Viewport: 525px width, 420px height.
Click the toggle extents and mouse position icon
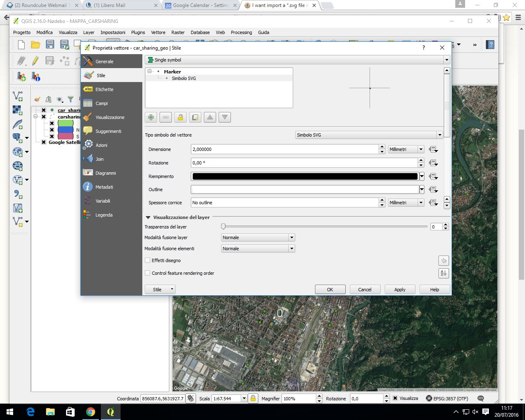tap(190, 398)
